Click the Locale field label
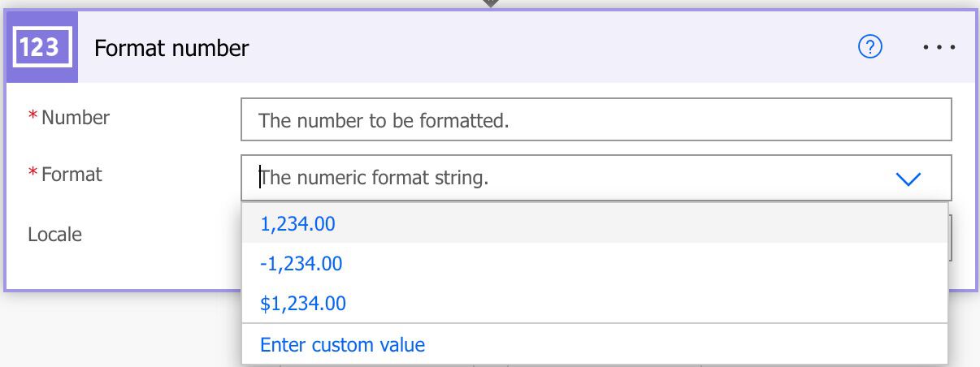This screenshot has height=367, width=980. 54,234
